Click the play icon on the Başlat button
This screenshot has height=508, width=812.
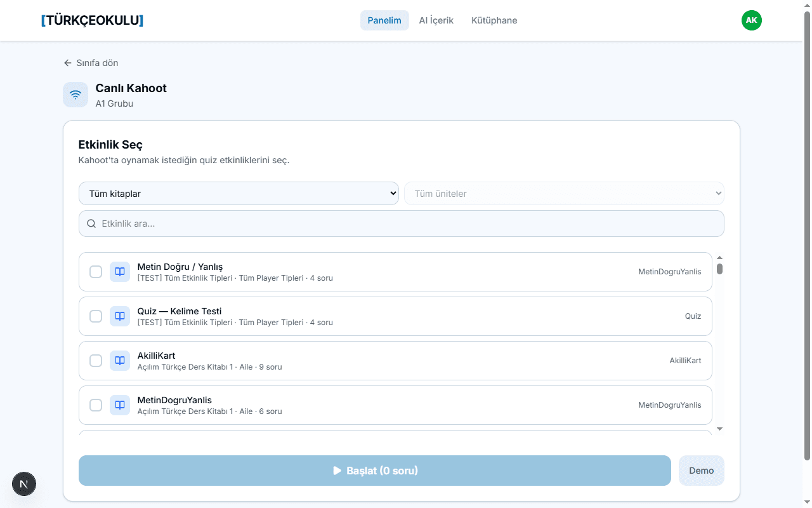click(337, 471)
